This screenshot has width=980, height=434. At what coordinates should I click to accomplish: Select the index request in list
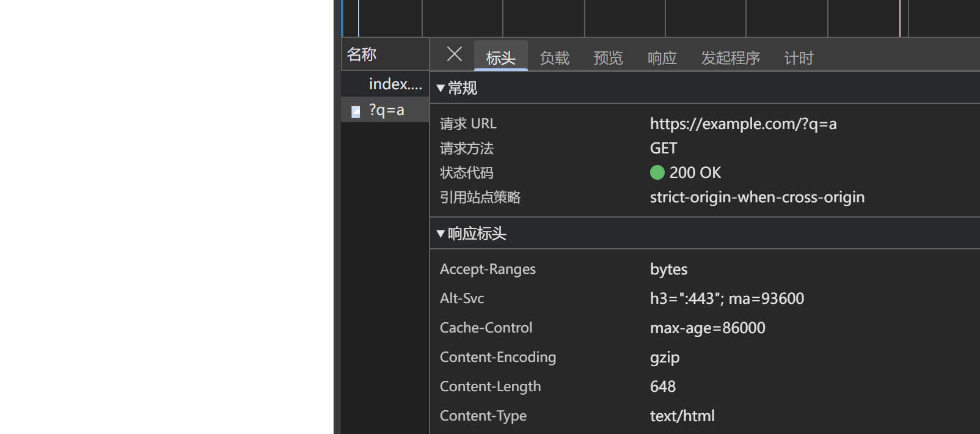coord(395,84)
